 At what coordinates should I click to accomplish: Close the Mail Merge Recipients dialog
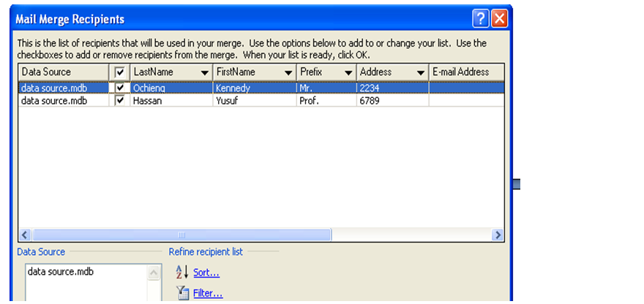(x=499, y=19)
